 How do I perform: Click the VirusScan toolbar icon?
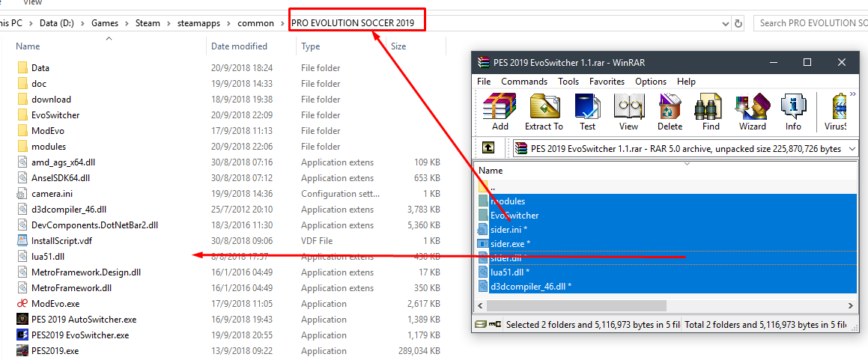[x=836, y=112]
